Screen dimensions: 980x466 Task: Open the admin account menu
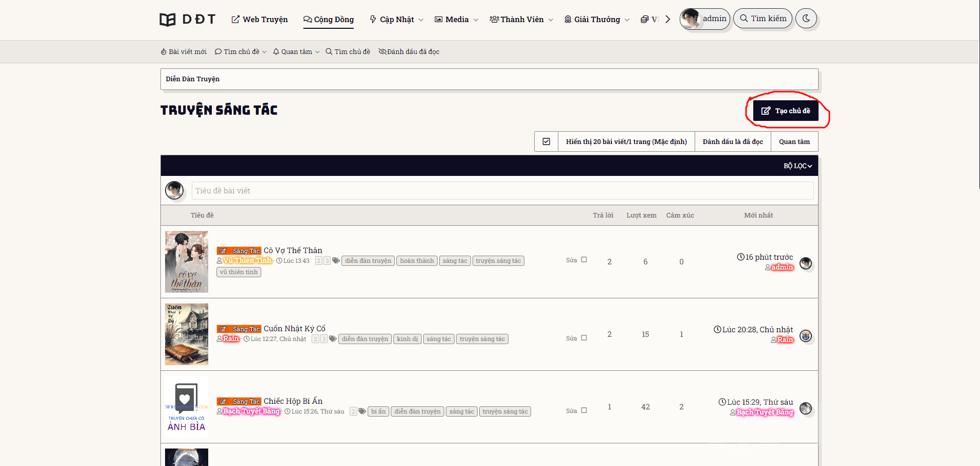pyautogui.click(x=704, y=19)
